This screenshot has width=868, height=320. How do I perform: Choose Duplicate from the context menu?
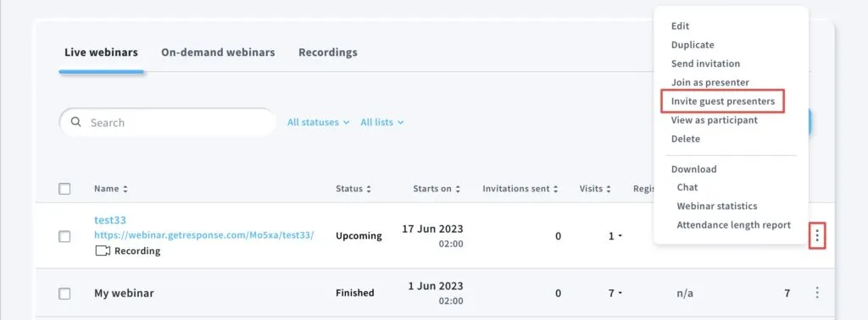point(693,45)
